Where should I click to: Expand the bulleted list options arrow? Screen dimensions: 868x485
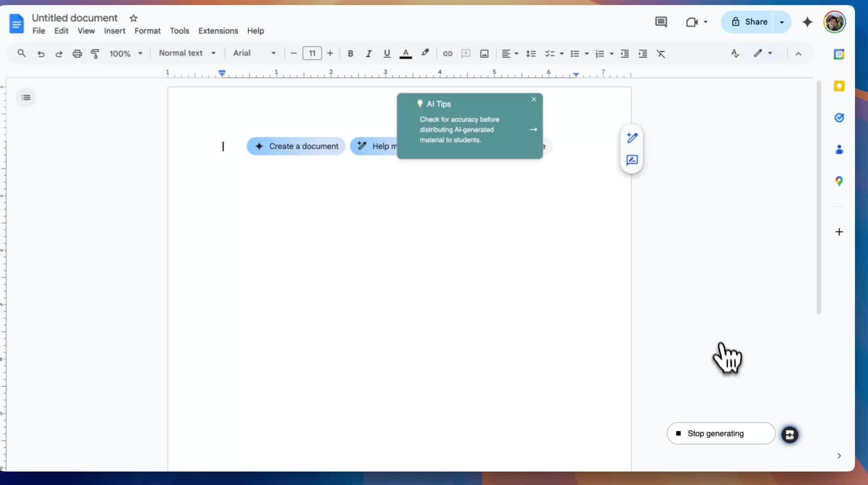point(587,54)
